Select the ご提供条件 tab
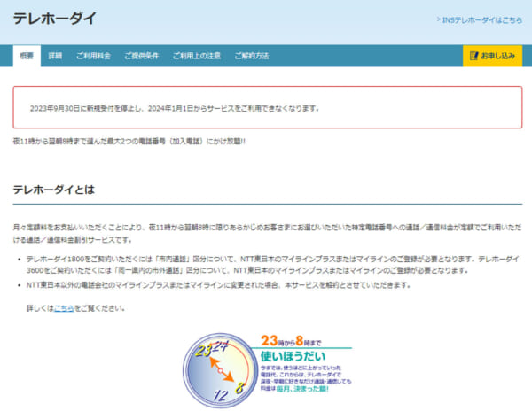 click(142, 56)
